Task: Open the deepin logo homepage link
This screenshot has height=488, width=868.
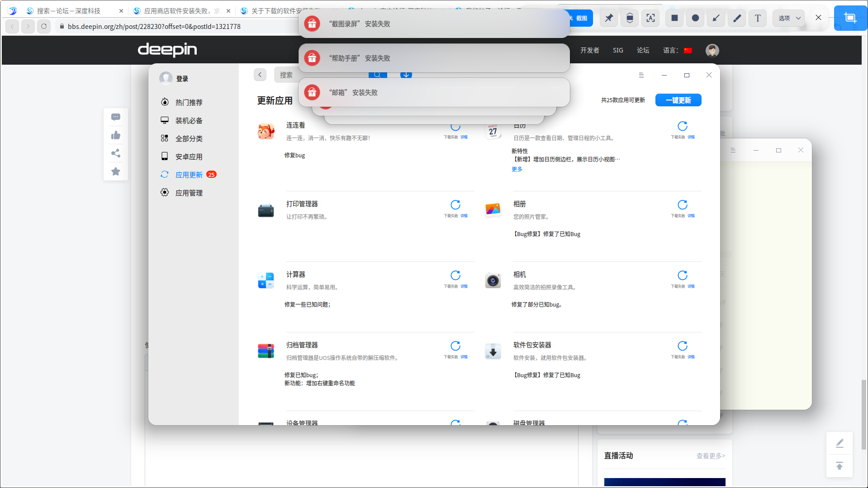Action: (x=167, y=50)
